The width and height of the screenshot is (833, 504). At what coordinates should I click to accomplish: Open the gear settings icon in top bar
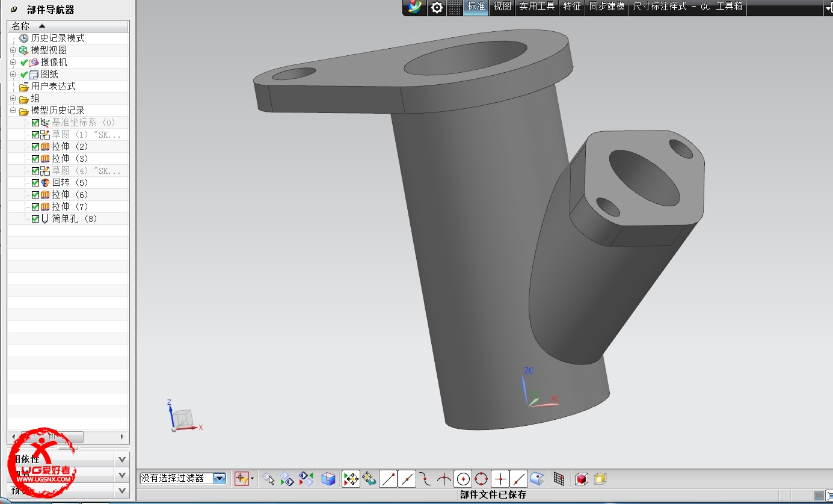pyautogui.click(x=437, y=7)
